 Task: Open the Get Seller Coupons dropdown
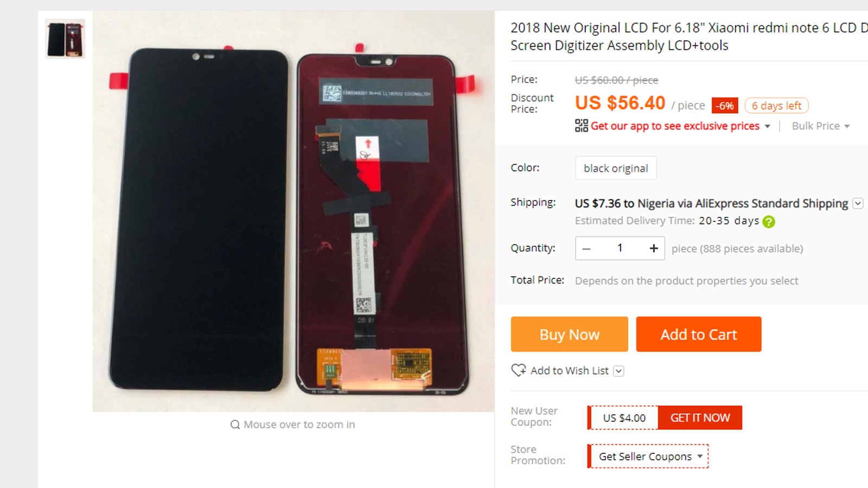point(648,457)
